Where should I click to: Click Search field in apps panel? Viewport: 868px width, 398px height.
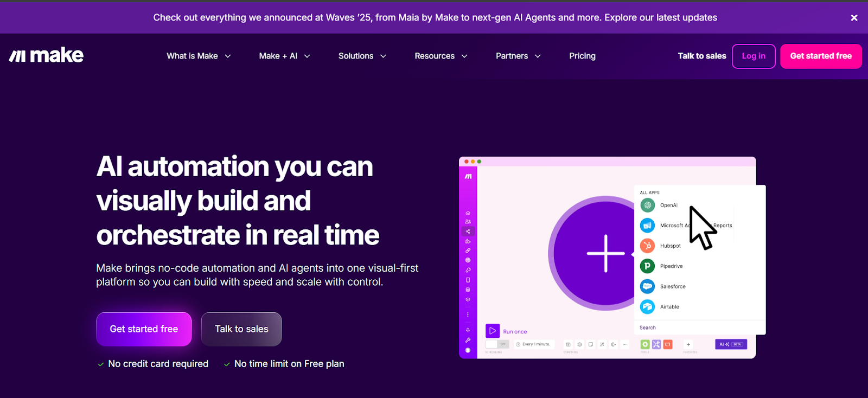pos(700,328)
